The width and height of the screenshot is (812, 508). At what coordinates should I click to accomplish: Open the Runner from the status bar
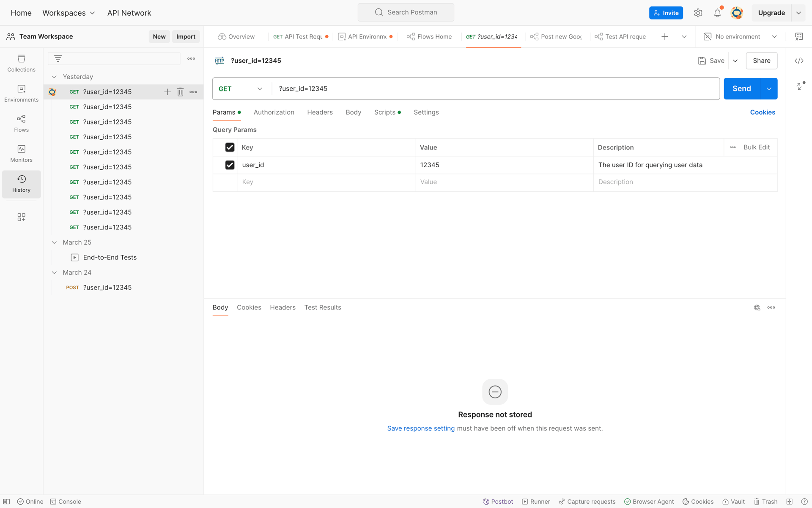(536, 502)
